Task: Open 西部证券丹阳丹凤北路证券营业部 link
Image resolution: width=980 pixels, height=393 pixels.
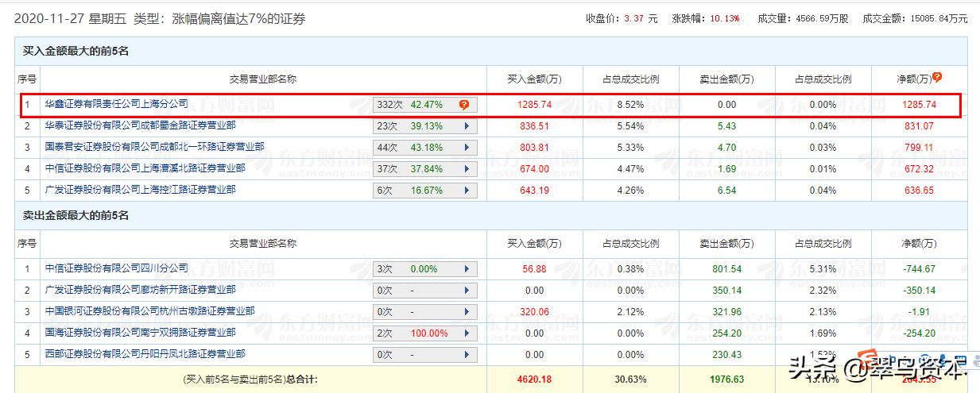Action: coord(145,353)
